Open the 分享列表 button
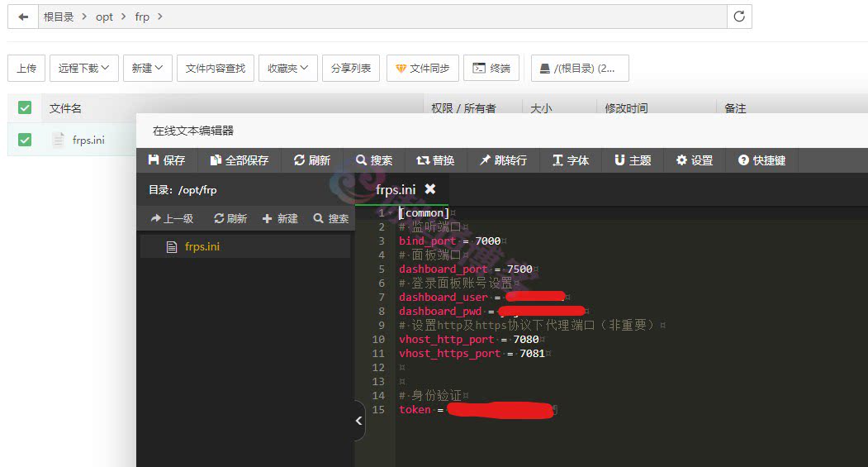This screenshot has height=467, width=868. pos(351,68)
